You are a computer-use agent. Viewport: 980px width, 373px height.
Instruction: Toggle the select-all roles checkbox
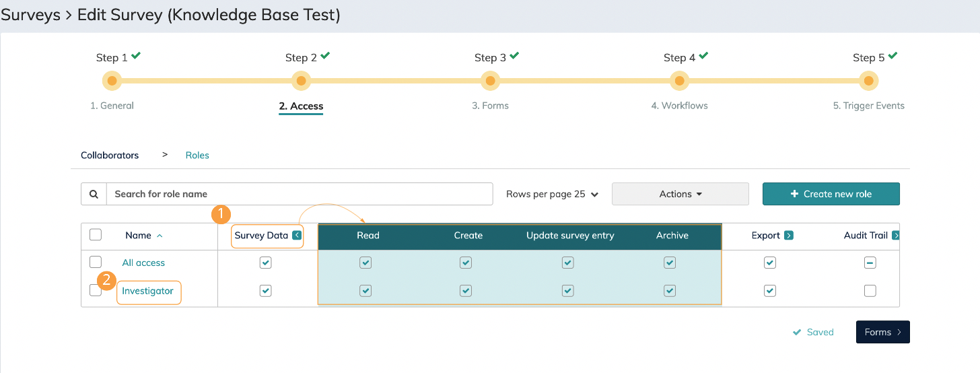pos(96,235)
